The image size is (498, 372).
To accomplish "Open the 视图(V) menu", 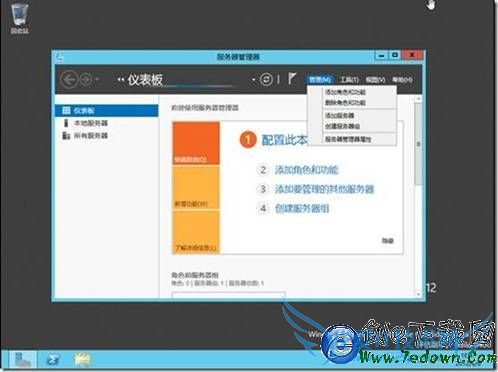I will 375,79.
